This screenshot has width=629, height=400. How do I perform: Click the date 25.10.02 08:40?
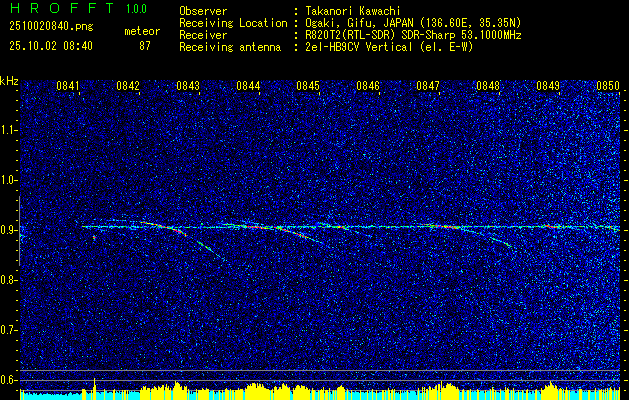[51, 46]
